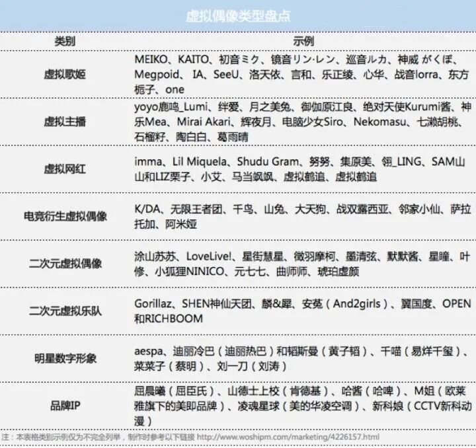This screenshot has width=476, height=448.
Task: Click the examples cell starting with MEIKO、KAITO
Action: 301,74
